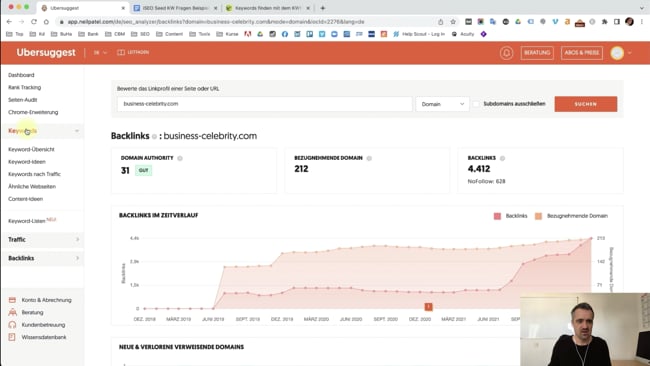Open the tab search chevron

coord(641,8)
